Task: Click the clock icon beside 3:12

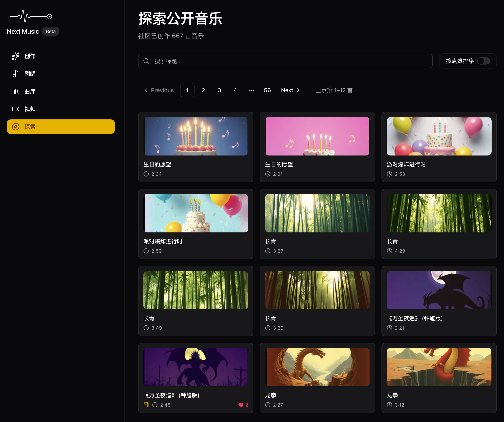Action: pyautogui.click(x=390, y=405)
